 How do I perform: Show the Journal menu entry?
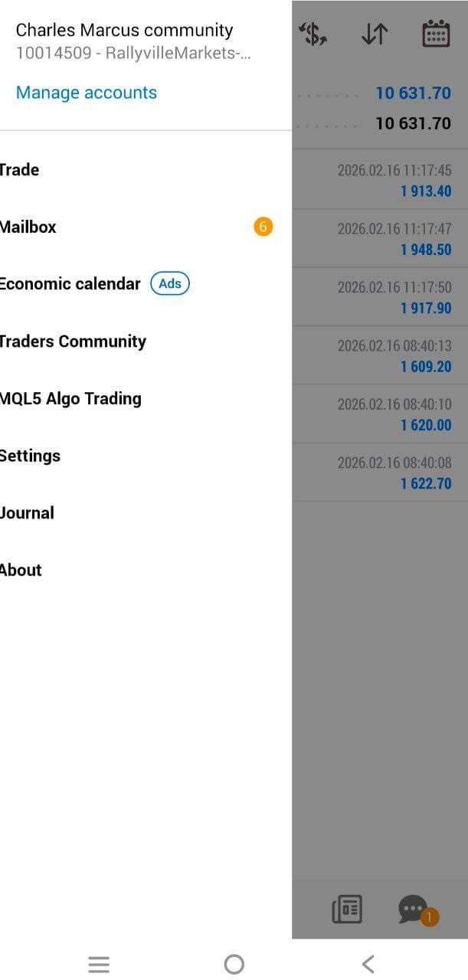pyautogui.click(x=28, y=513)
